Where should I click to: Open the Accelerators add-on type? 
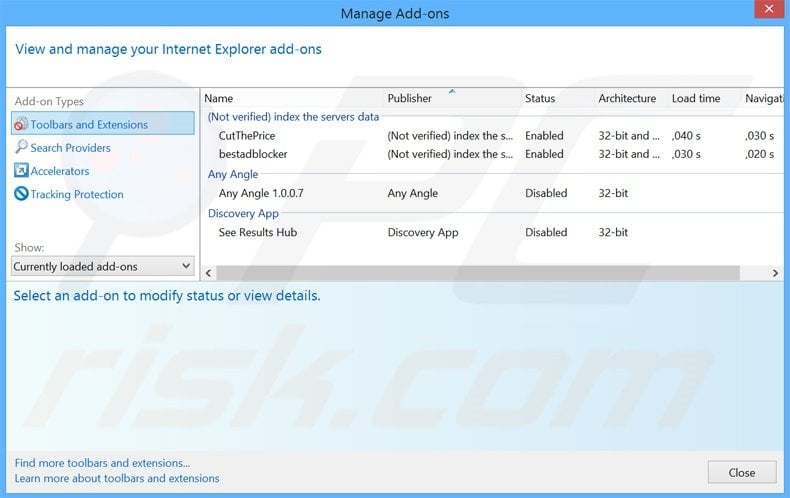(x=59, y=171)
